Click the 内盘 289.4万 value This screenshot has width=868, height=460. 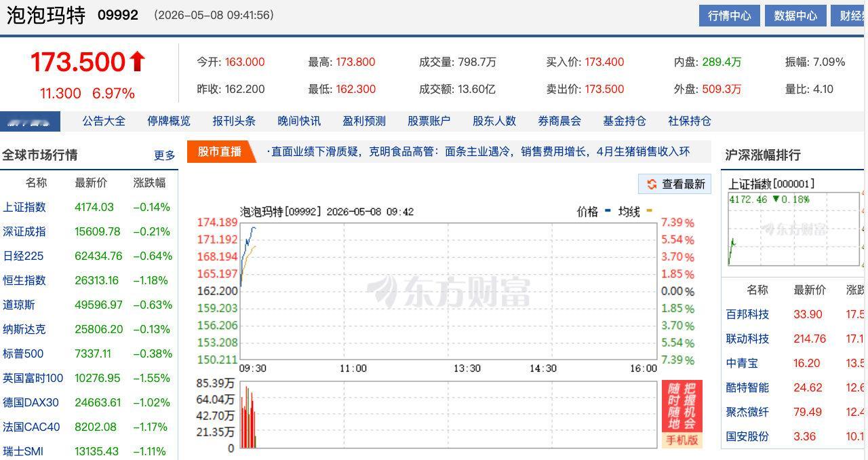tap(722, 62)
